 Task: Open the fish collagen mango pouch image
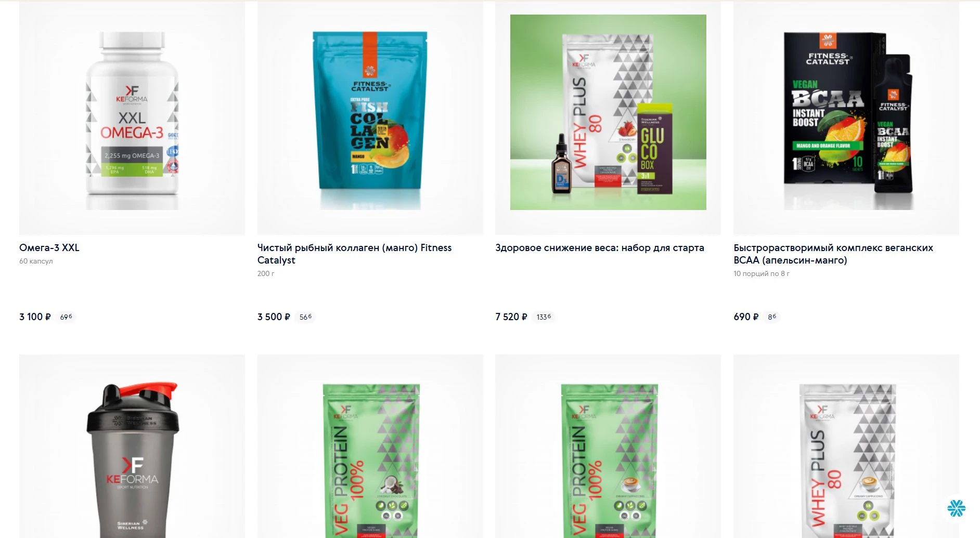coord(370,118)
